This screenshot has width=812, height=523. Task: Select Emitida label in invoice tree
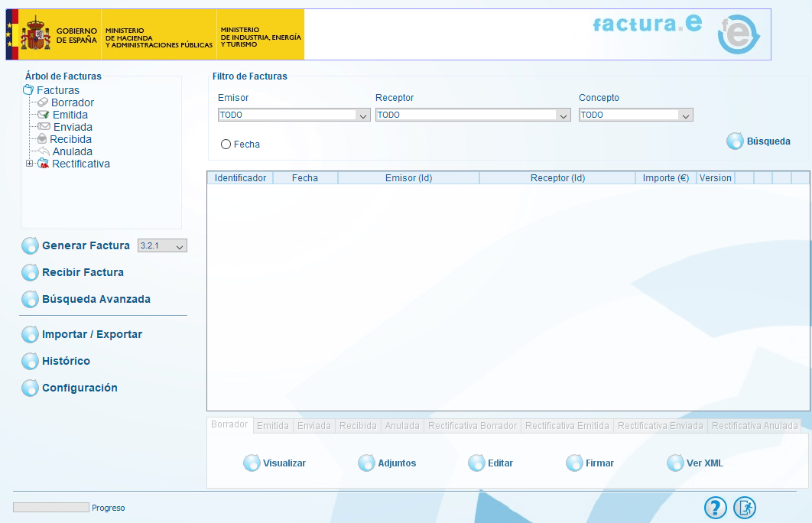click(x=70, y=115)
